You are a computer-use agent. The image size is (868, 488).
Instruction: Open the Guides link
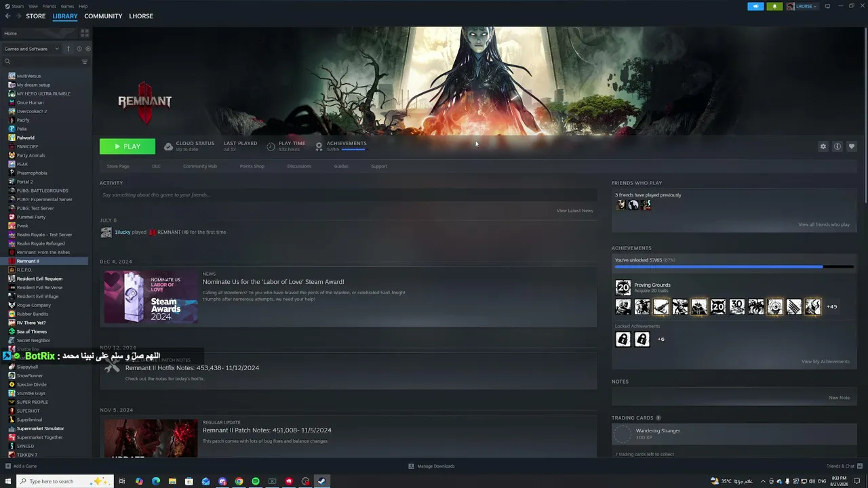[341, 166]
